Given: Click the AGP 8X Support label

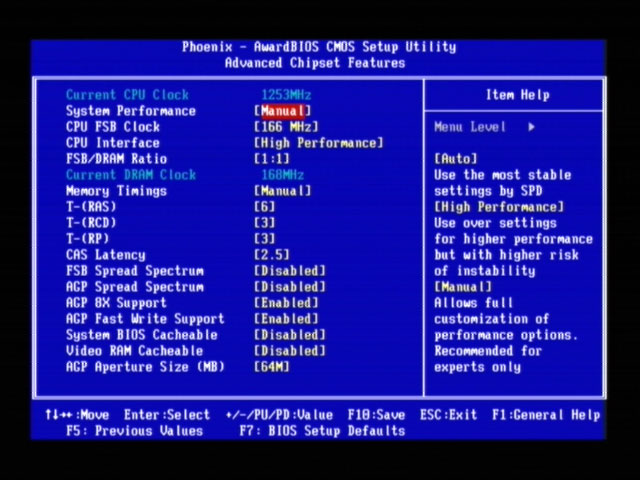Looking at the screenshot, I should (x=116, y=303).
